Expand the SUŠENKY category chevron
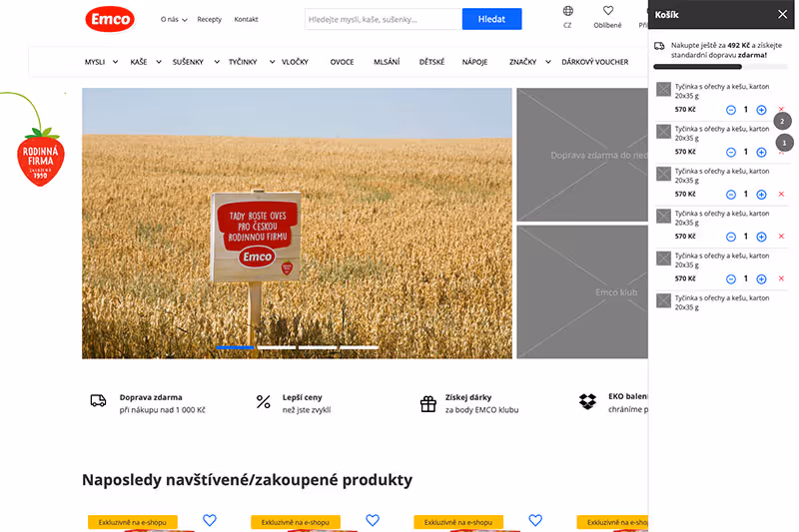Viewport: 799px width, 532px height. (217, 62)
